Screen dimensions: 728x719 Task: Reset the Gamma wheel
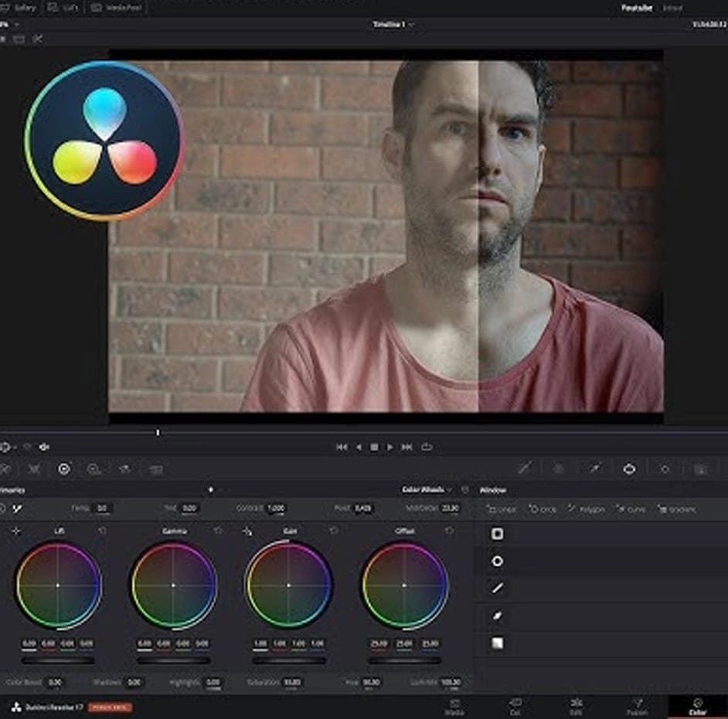point(218,530)
